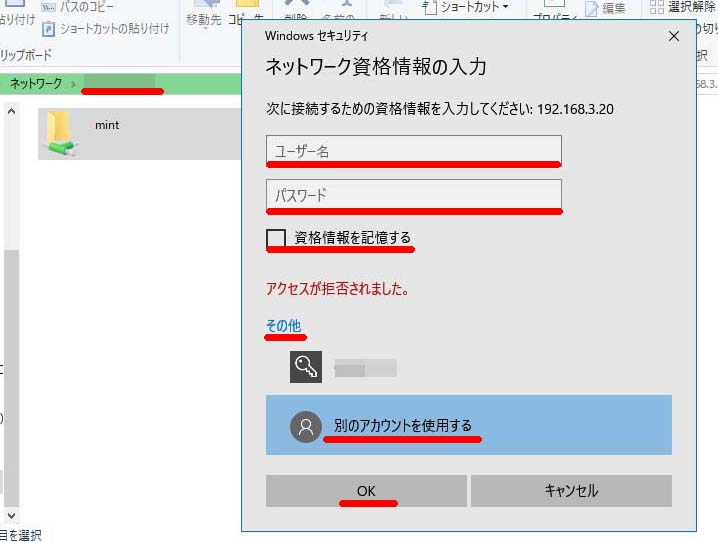Enable the 資格情報を記憶する checkbox

pos(276,239)
